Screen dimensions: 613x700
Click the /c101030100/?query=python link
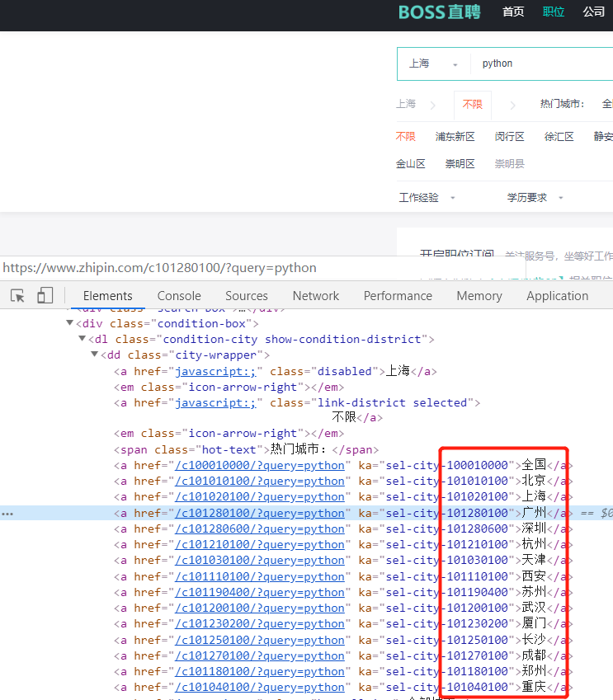tap(260, 561)
